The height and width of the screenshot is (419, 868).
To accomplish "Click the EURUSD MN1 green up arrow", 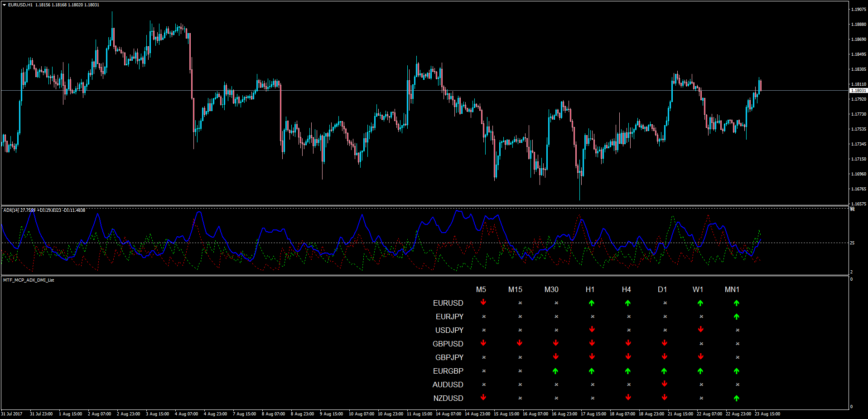I will pos(737,303).
